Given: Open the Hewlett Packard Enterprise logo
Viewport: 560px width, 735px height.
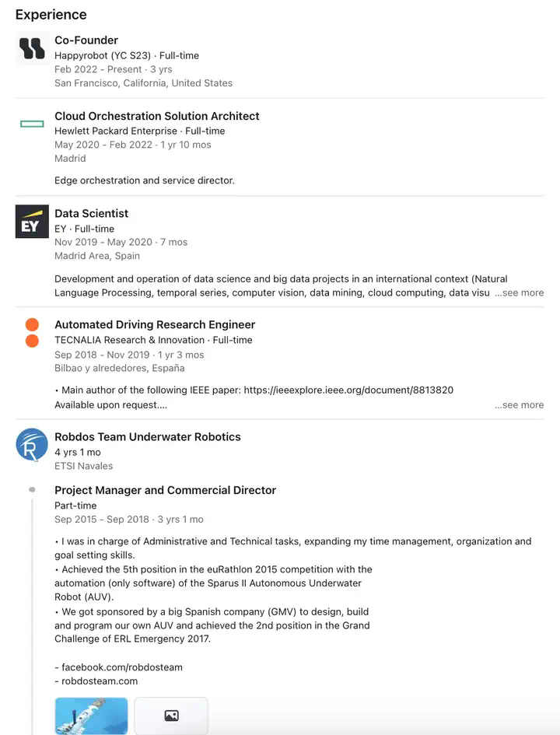Looking at the screenshot, I should click(x=32, y=124).
